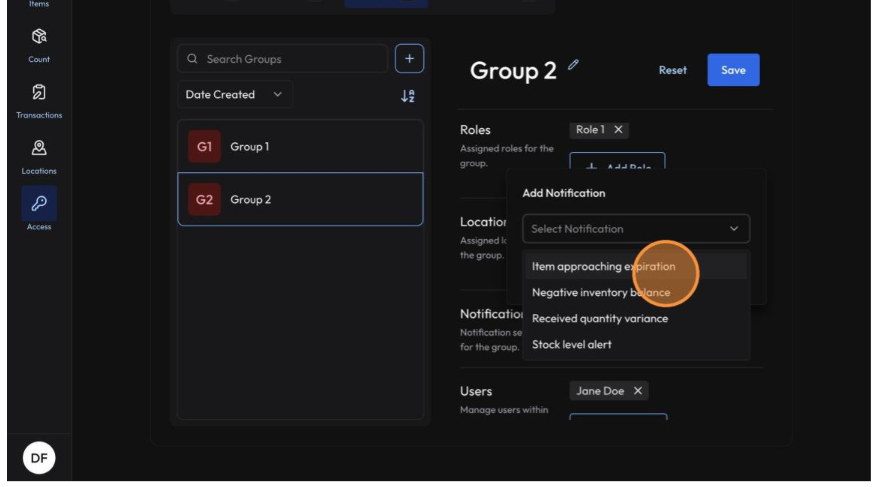Viewport: 880px width, 487px height.
Task: Focus the Search Groups input field
Action: coord(282,59)
